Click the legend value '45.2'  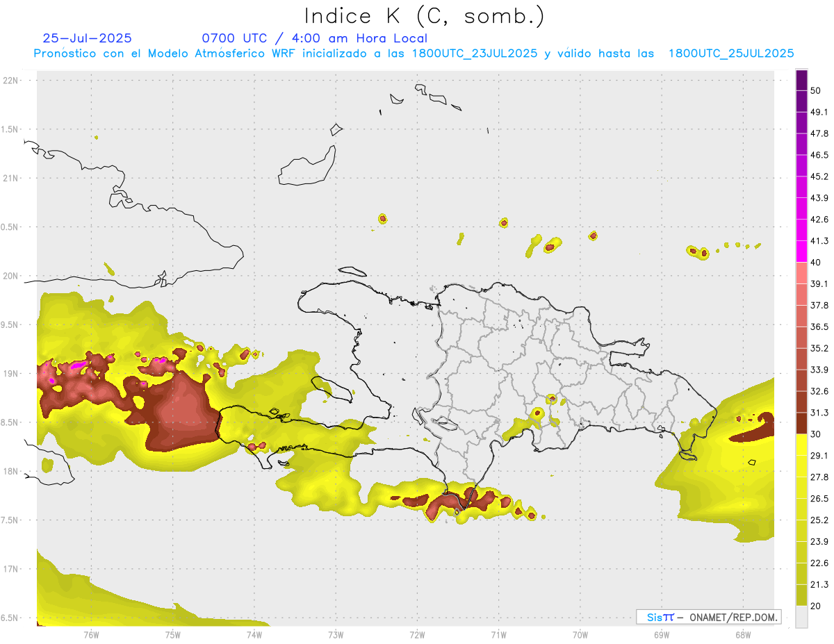pyautogui.click(x=819, y=176)
